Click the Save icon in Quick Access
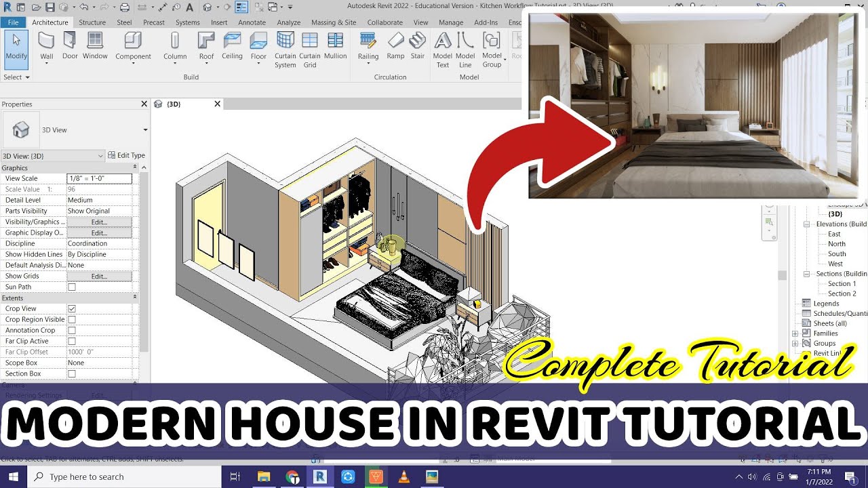This screenshot has width=868, height=488. (50, 7)
